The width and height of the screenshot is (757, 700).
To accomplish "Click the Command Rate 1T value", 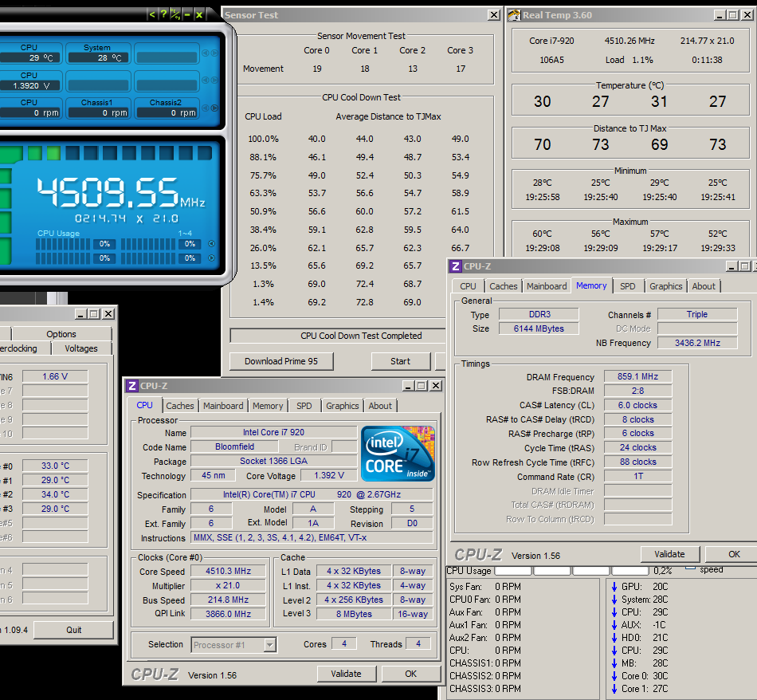I will [637, 477].
